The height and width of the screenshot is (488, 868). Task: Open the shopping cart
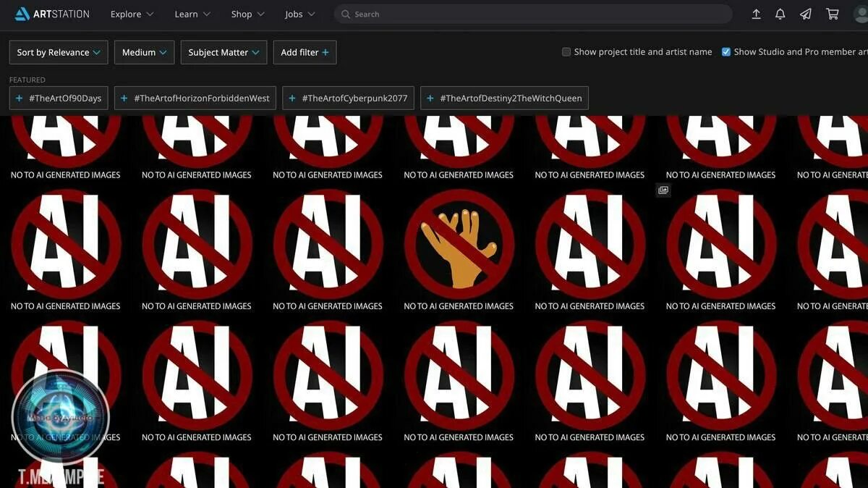coord(833,14)
